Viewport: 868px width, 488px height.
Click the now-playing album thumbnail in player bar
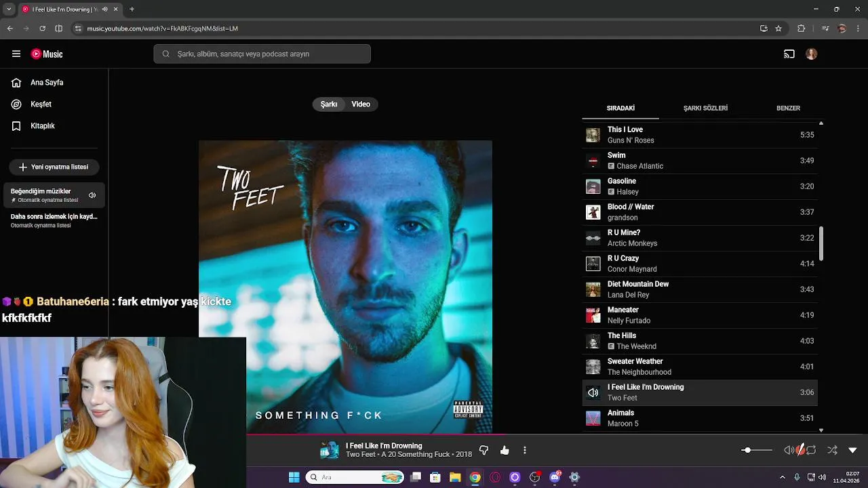(330, 450)
